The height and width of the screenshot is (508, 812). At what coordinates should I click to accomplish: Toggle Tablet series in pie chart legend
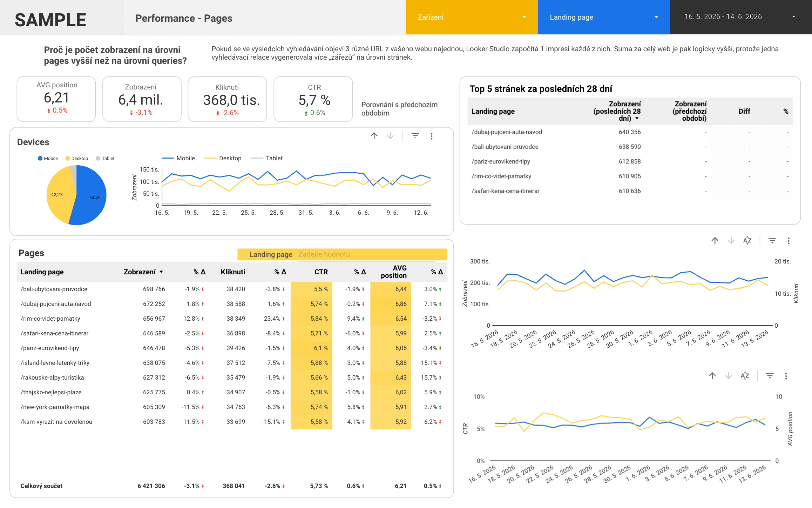pyautogui.click(x=105, y=159)
